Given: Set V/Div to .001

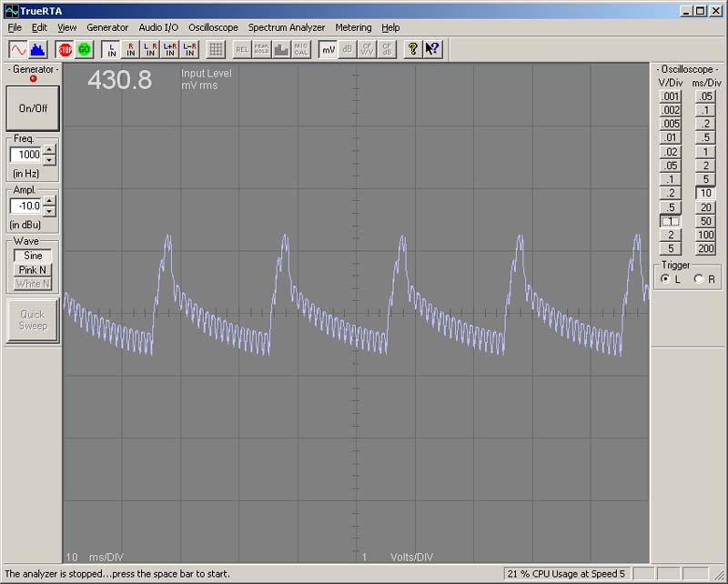Looking at the screenshot, I should pyautogui.click(x=671, y=96).
